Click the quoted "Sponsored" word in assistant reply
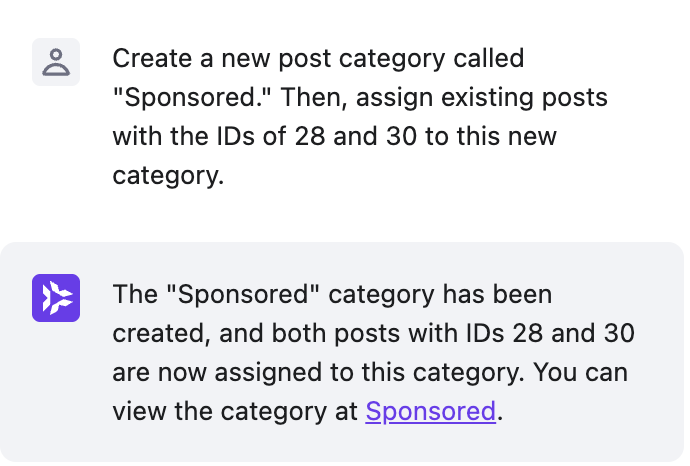The width and height of the screenshot is (690, 466). 237,295
